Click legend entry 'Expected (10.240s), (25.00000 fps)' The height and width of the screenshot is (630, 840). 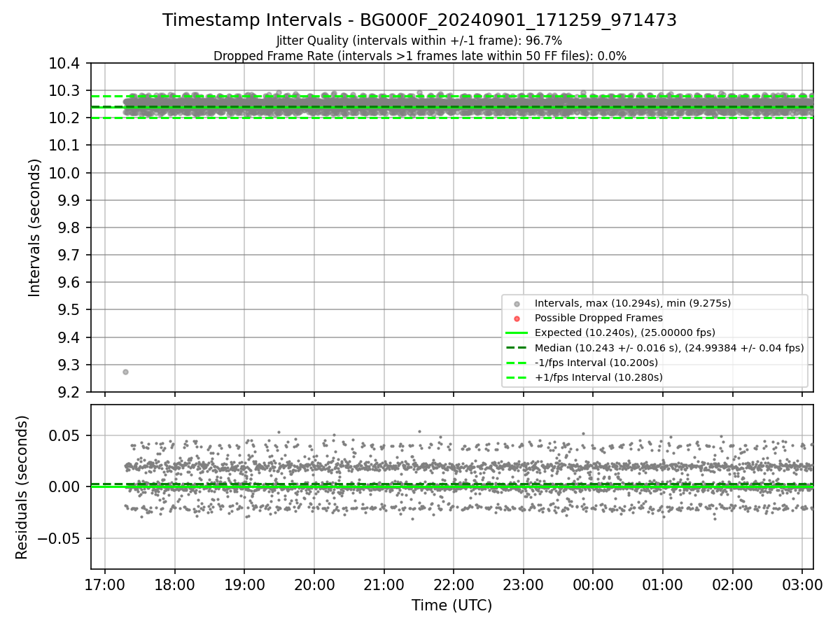pyautogui.click(x=625, y=332)
